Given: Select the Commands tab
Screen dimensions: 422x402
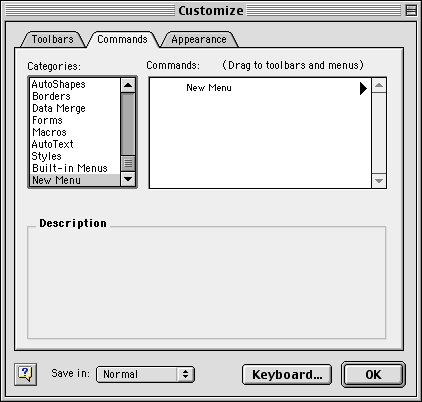Looking at the screenshot, I should pyautogui.click(x=122, y=39).
